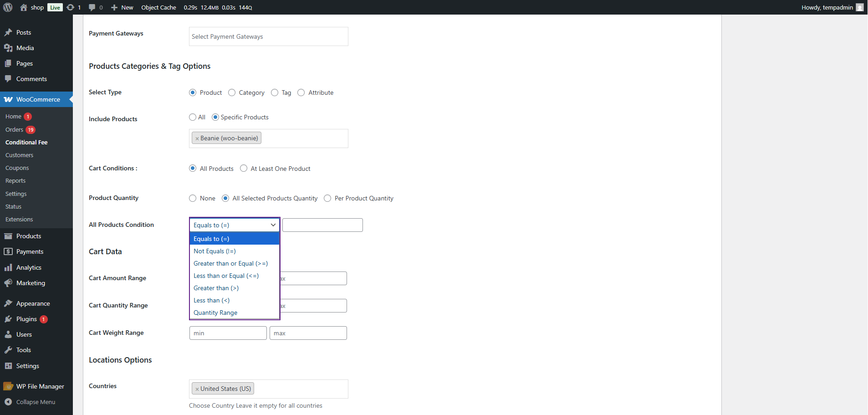This screenshot has height=415, width=868.
Task: Click the Analytics bar chart icon
Action: click(x=8, y=267)
